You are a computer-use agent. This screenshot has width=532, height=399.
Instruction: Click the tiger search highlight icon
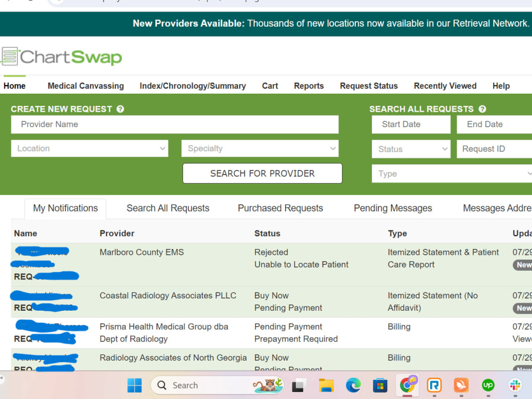coord(268,385)
